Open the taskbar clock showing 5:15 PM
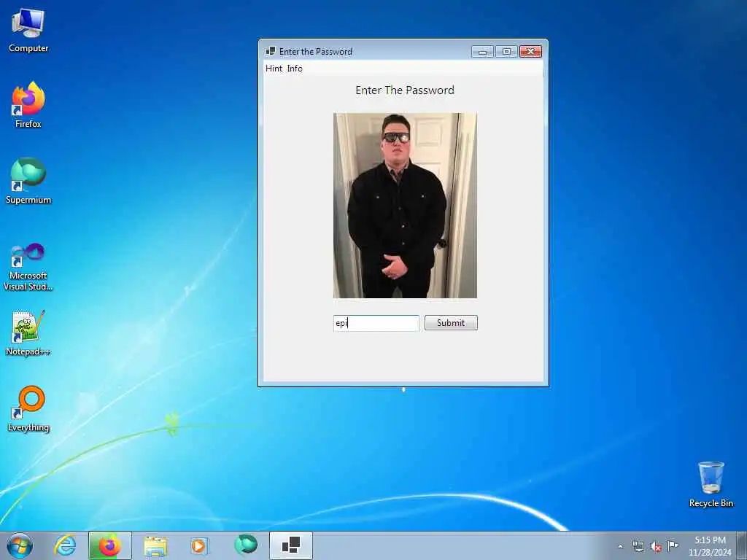This screenshot has height=560, width=747. click(x=710, y=546)
